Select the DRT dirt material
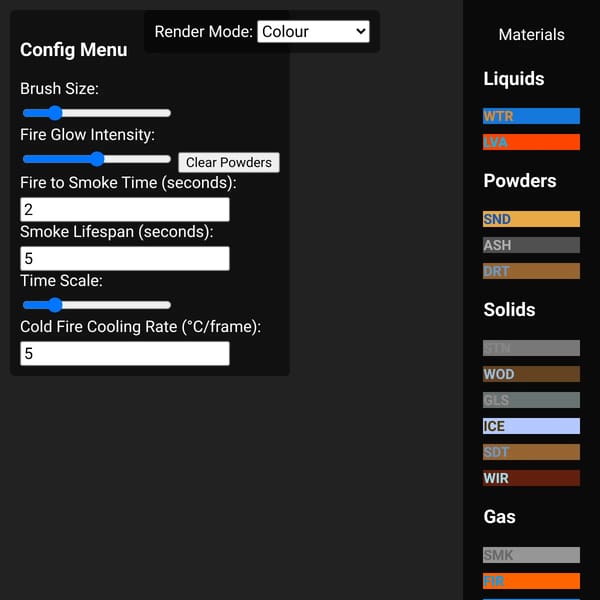Screen dimensions: 600x600 [x=531, y=271]
